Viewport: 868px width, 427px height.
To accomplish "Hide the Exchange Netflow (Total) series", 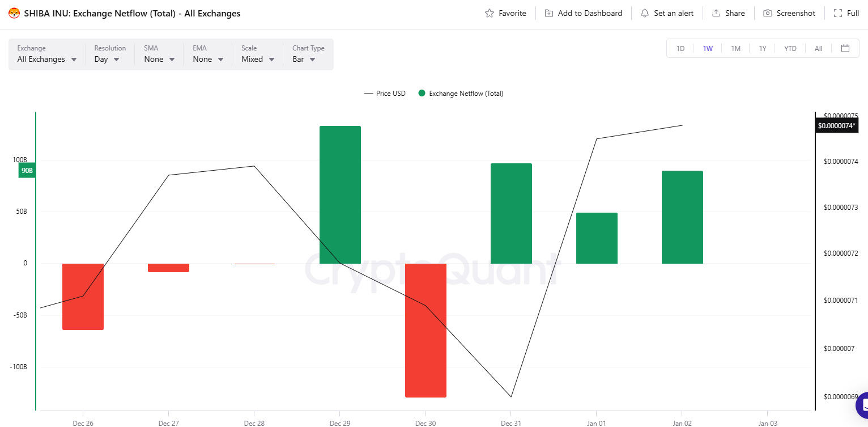I will point(461,93).
